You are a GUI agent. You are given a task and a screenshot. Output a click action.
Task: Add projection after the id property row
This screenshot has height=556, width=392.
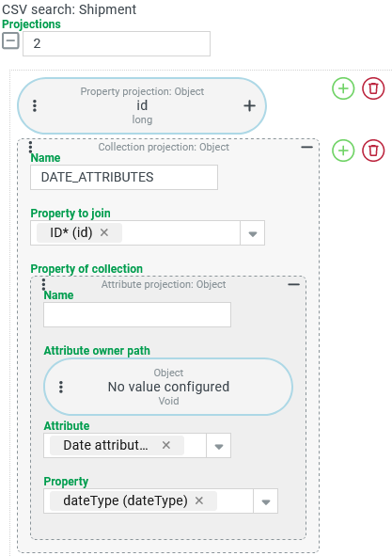[x=343, y=88]
